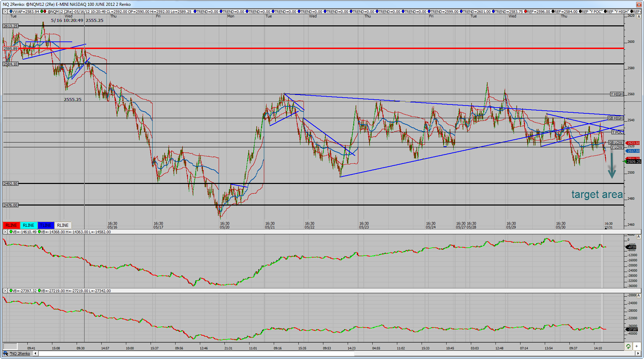Viewport: 644px width, 359px height.
Task: Click the small empty box left of the time axis
Action: (x=10, y=346)
